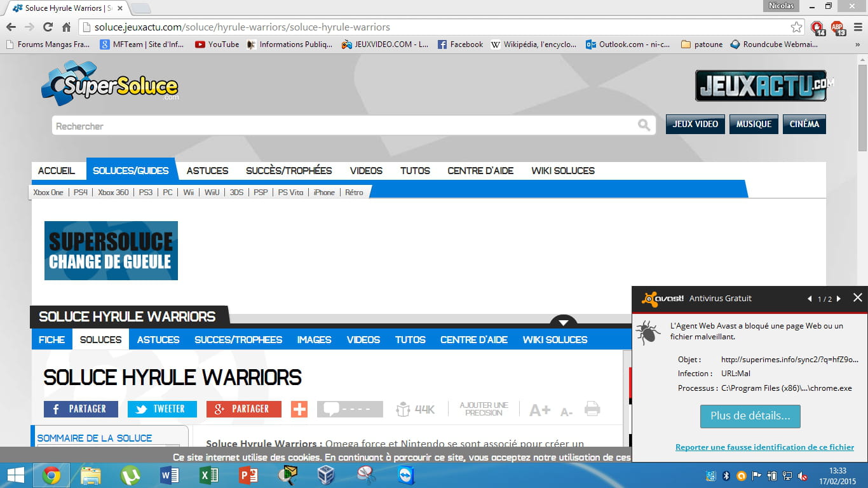Share with the Facebook Partager button
Screen dimensions: 868x488
pos(81,409)
